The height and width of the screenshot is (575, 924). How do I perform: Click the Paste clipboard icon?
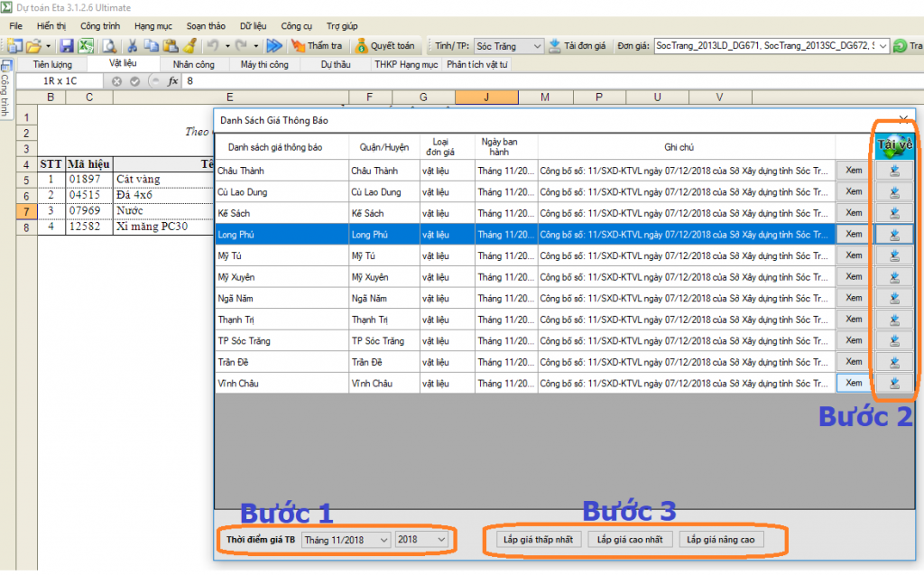point(171,45)
